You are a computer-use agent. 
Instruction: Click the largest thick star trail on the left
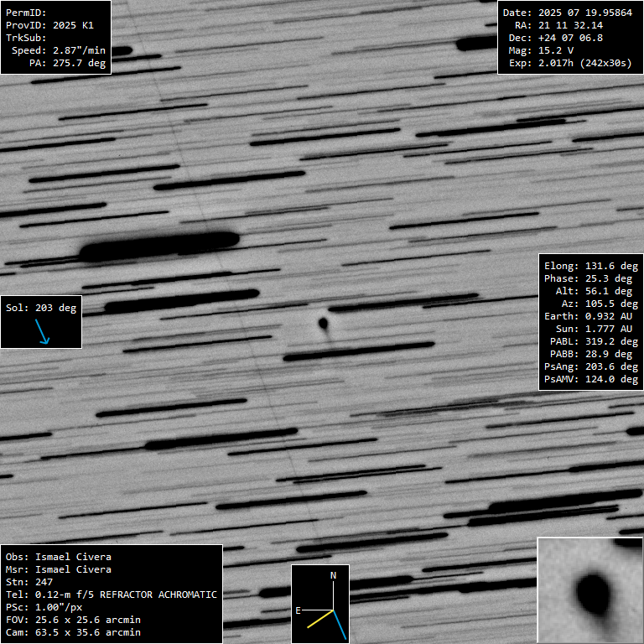159,245
